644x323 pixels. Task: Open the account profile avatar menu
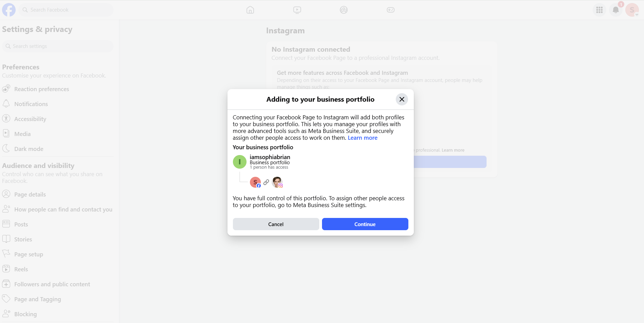[x=632, y=10]
